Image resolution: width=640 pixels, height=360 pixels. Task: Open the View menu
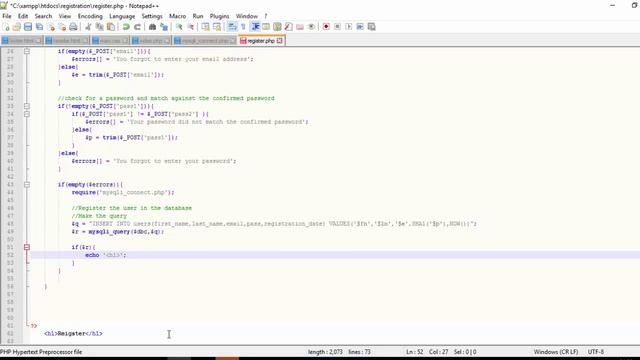click(x=65, y=16)
